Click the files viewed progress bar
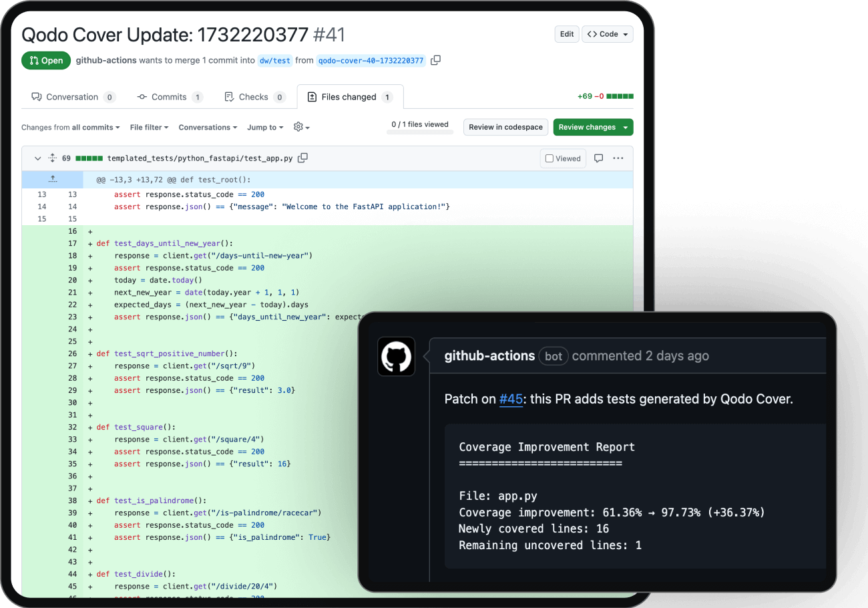This screenshot has height=608, width=868. click(420, 132)
